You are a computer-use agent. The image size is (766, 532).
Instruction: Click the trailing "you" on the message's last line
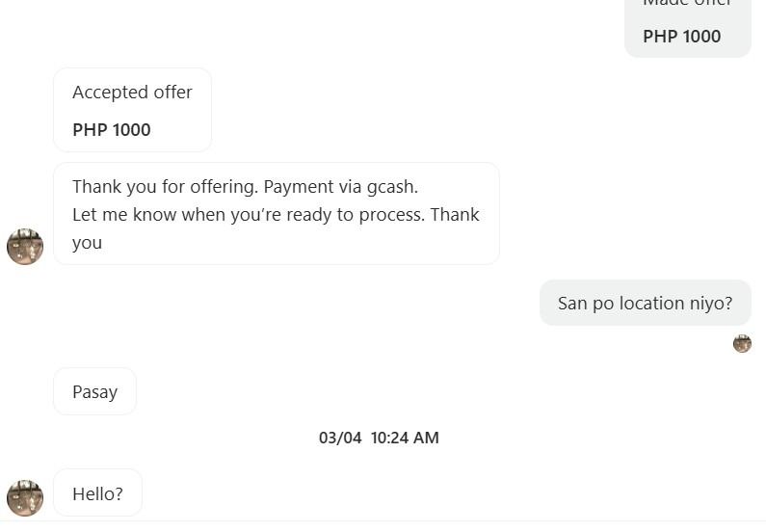(87, 242)
